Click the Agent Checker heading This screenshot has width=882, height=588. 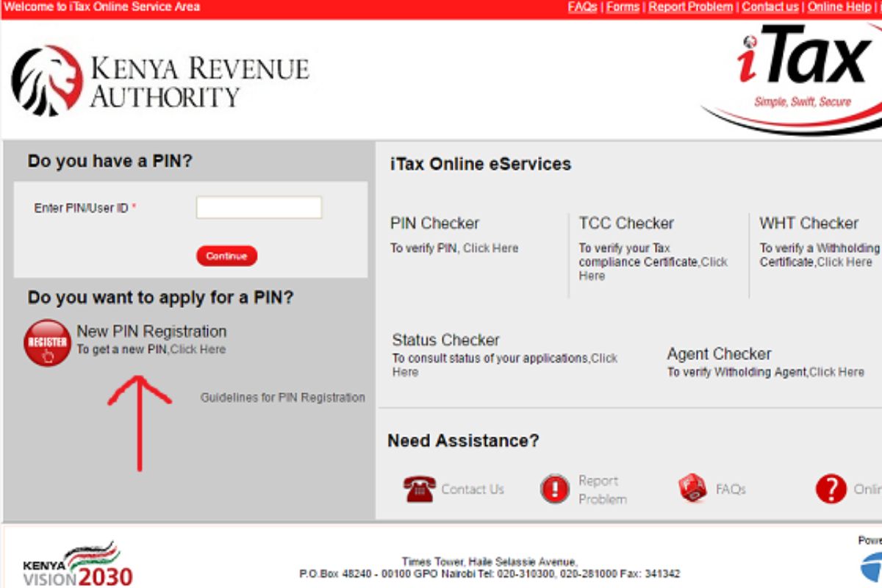[x=719, y=354]
